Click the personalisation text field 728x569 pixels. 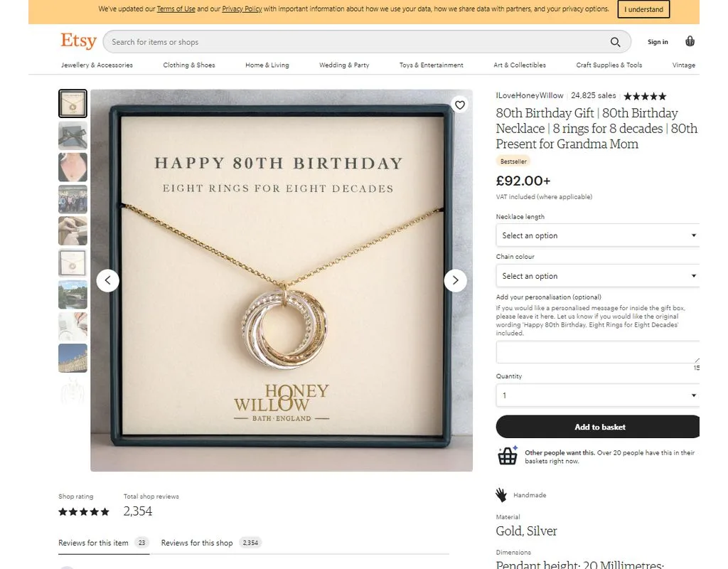click(597, 352)
